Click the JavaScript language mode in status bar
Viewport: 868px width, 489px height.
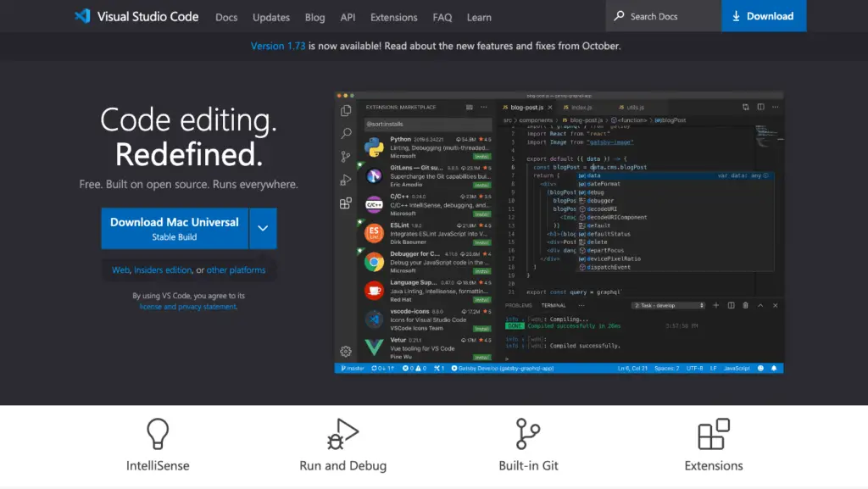(737, 369)
